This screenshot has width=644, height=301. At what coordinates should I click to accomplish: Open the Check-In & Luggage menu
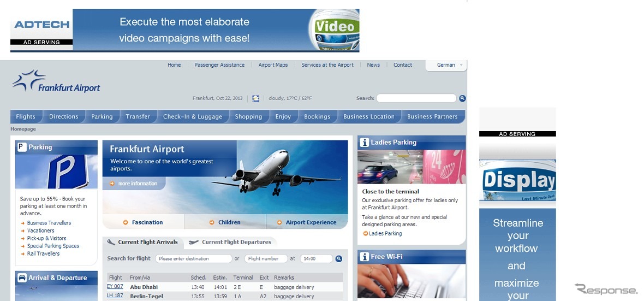[193, 117]
